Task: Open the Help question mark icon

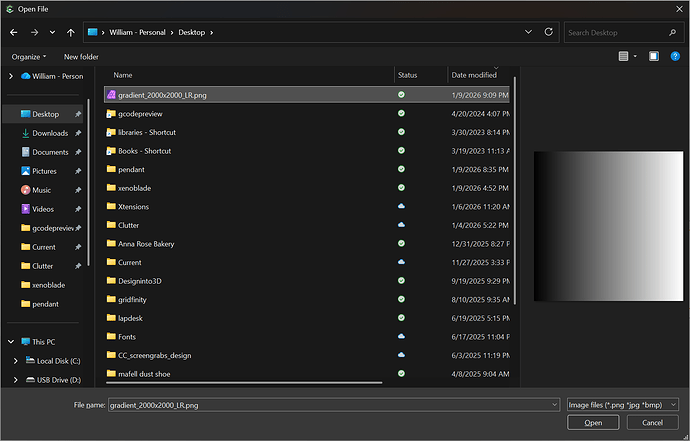Action: [x=675, y=57]
